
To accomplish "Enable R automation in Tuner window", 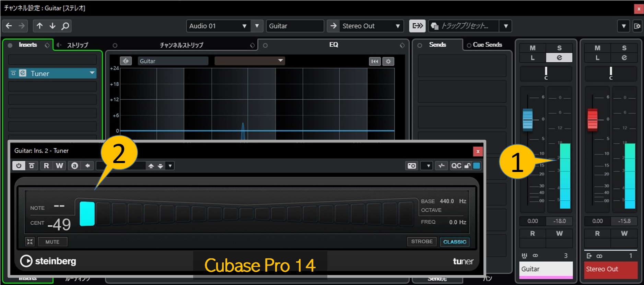I will 46,166.
